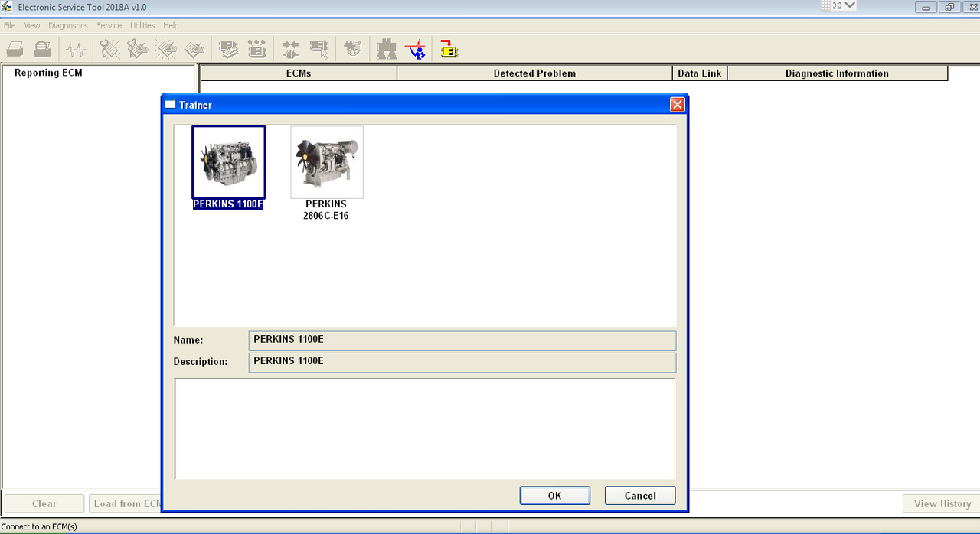This screenshot has width=980, height=534.
Task: Click the binoculars search icon
Action: tap(387, 50)
